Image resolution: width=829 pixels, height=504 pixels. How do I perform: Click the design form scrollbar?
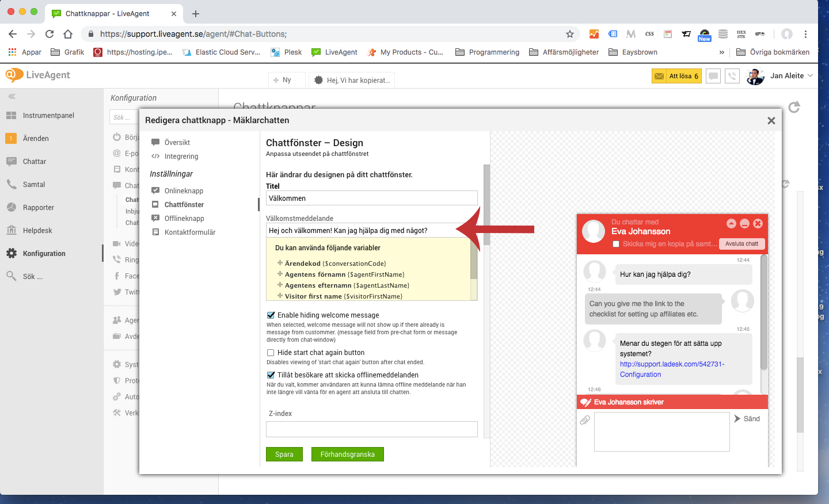(x=486, y=205)
